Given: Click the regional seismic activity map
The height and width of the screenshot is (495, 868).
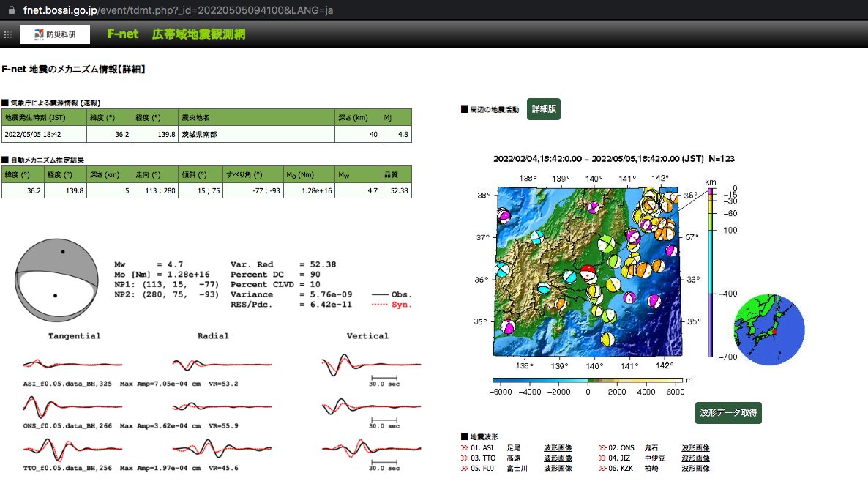Looking at the screenshot, I should 588,272.
